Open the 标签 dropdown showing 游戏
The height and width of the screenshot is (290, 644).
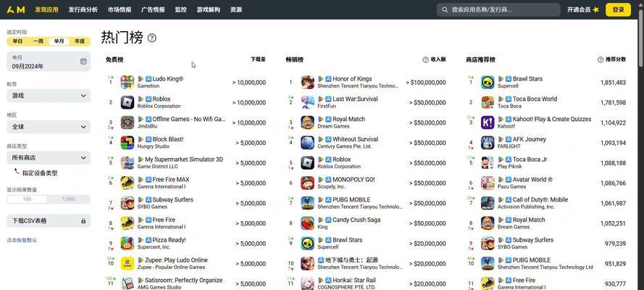click(49, 96)
